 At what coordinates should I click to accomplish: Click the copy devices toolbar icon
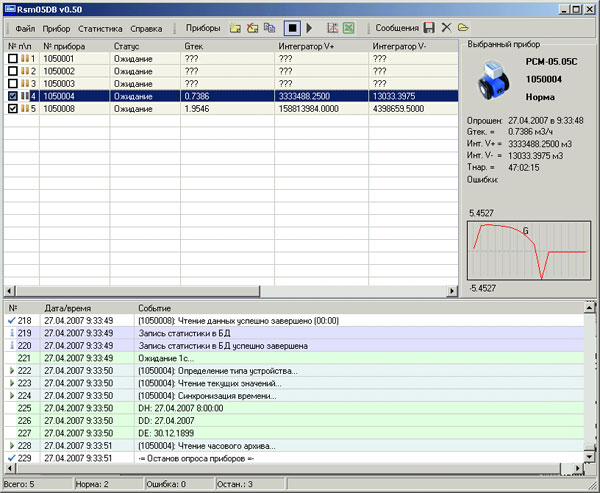[x=269, y=29]
